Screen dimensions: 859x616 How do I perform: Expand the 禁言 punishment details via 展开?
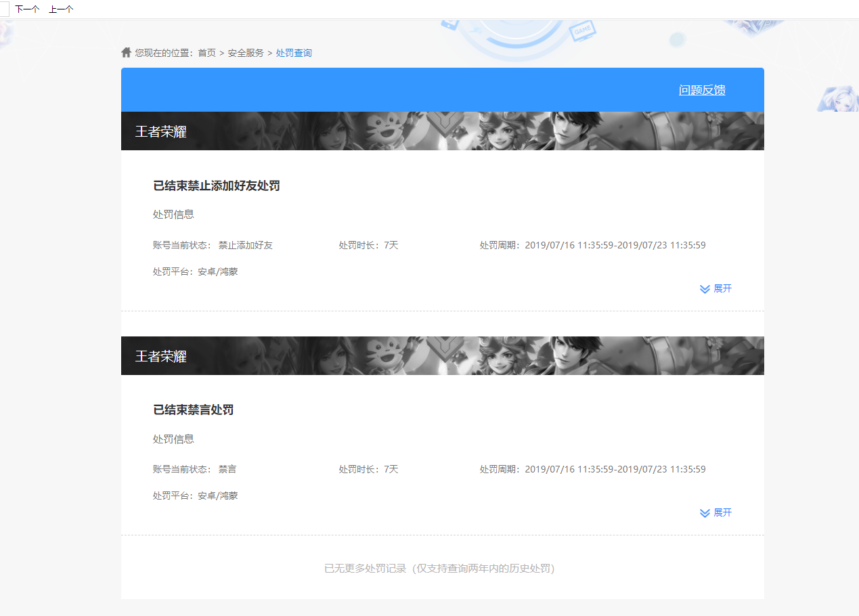click(722, 512)
